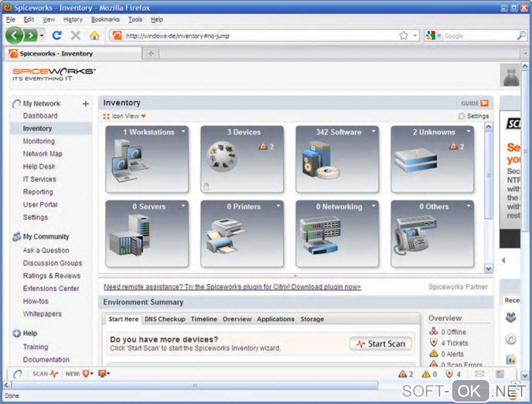Reload the page with refresh icon
This screenshot has width=532, height=404.
pos(57,35)
